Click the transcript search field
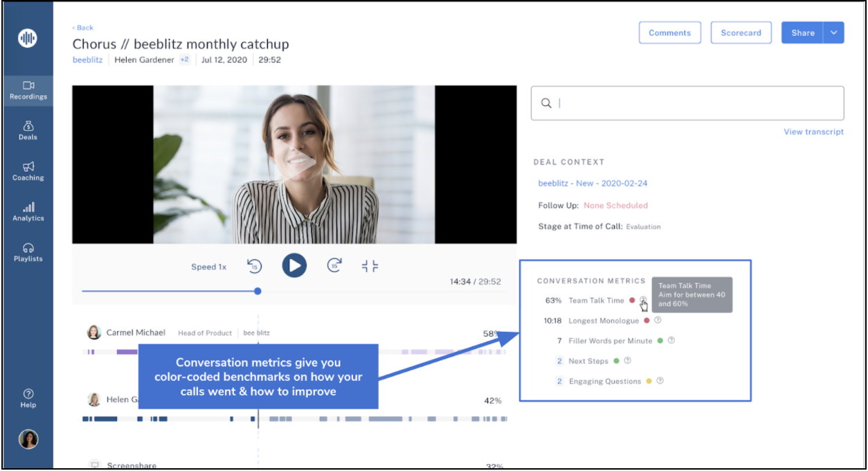This screenshot has height=471, width=868. [x=687, y=103]
